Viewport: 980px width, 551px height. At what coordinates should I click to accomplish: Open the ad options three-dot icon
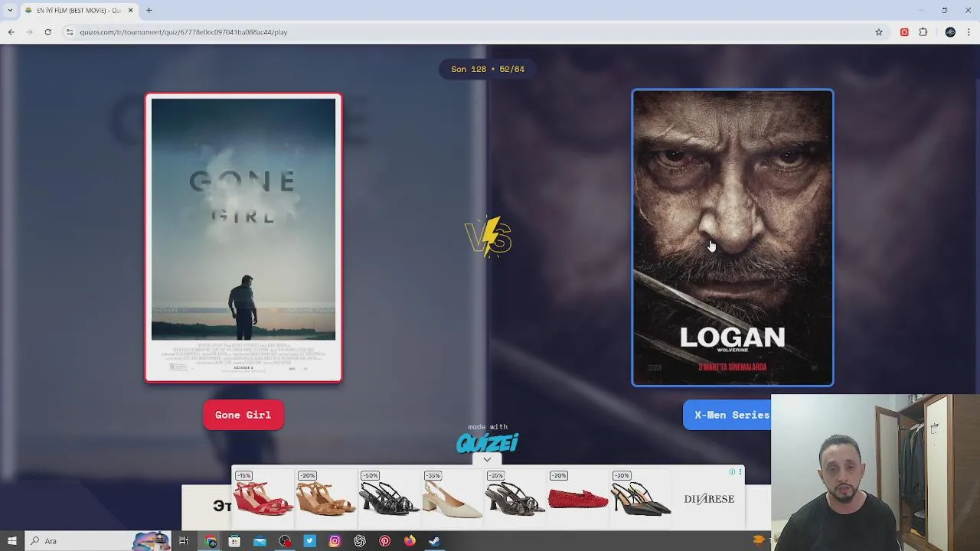tap(740, 471)
